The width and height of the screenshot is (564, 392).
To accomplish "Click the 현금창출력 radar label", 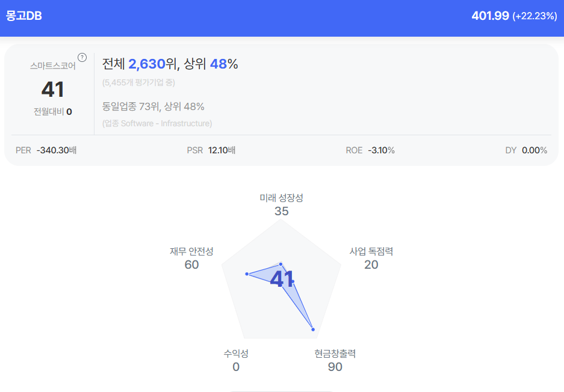I will (335, 354).
